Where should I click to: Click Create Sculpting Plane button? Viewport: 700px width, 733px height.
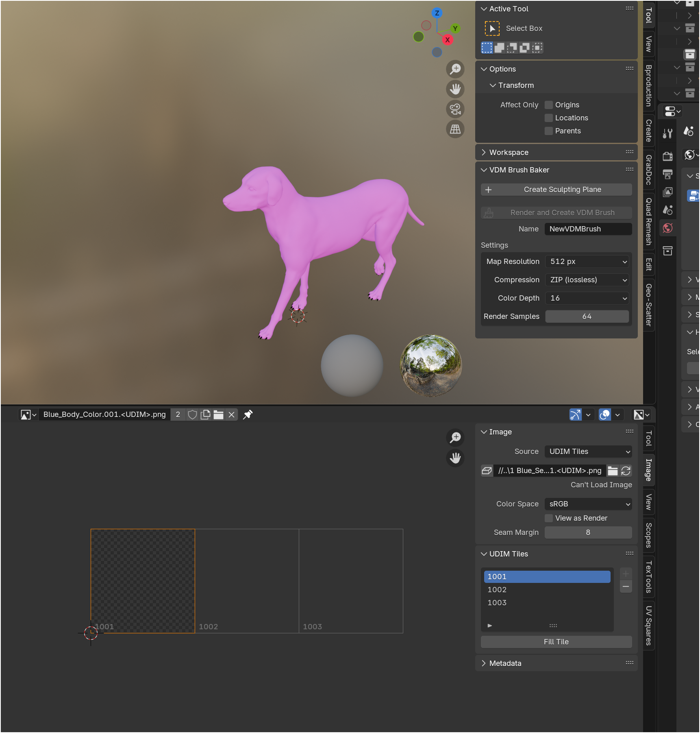(557, 190)
